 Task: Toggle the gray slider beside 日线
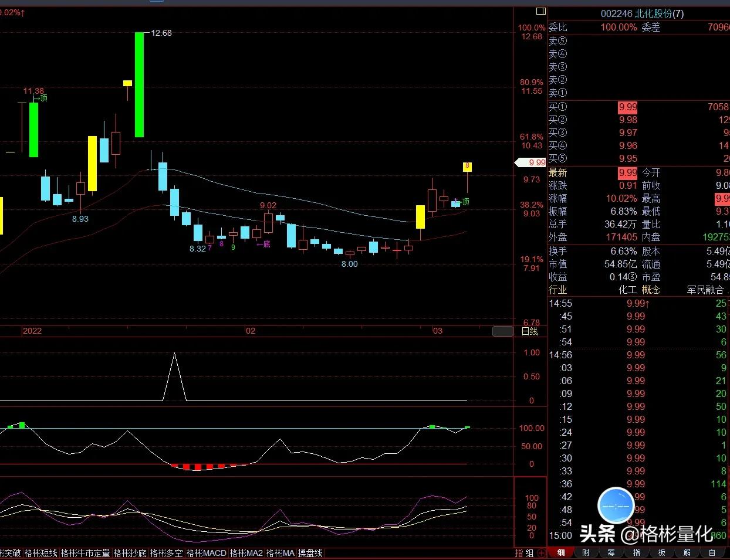tap(502, 331)
